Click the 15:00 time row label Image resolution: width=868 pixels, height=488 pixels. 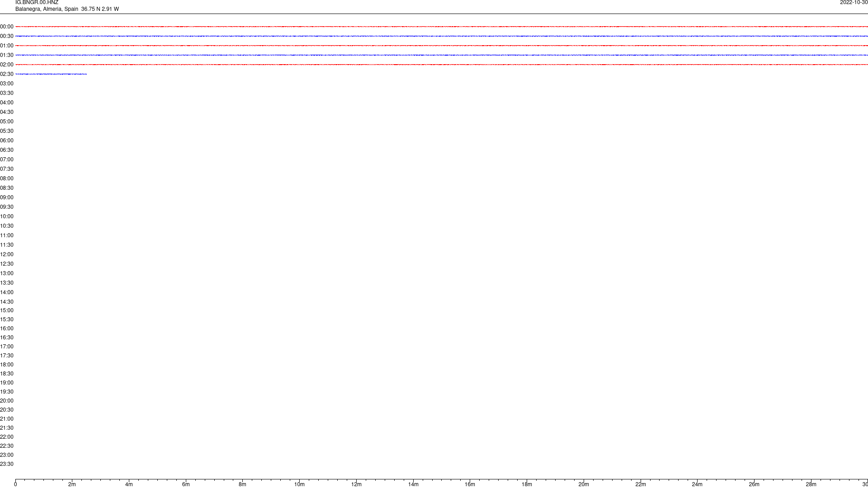coord(7,310)
